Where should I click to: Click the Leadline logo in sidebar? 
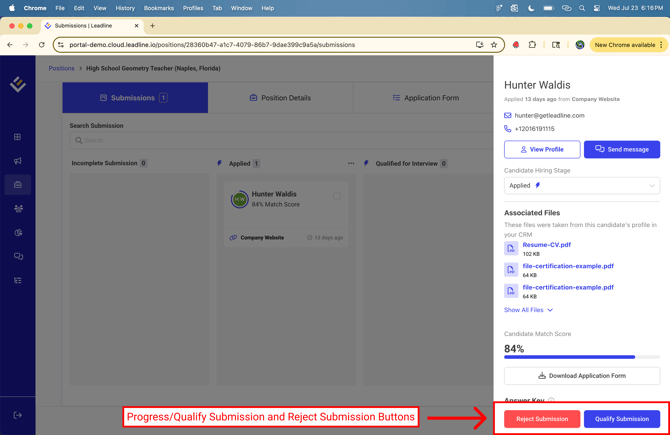(18, 85)
